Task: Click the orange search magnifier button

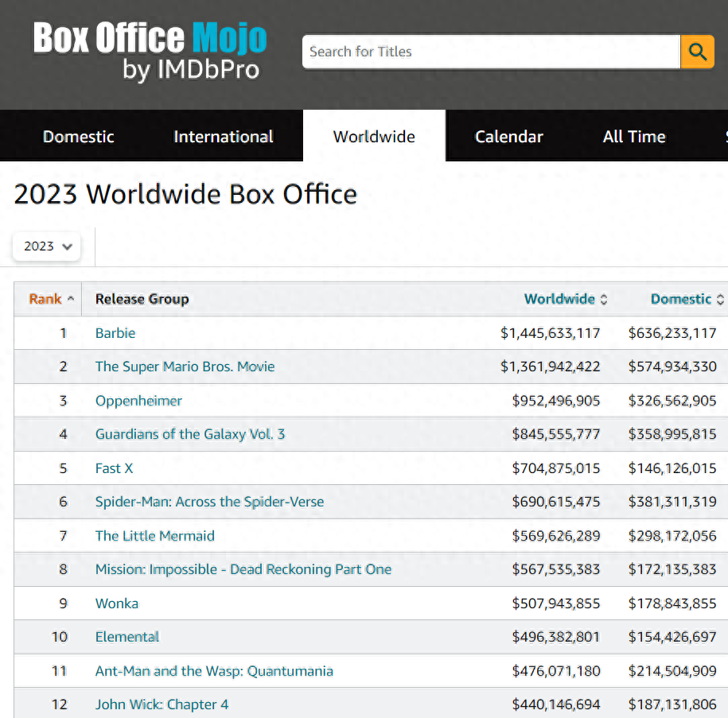Action: click(697, 52)
